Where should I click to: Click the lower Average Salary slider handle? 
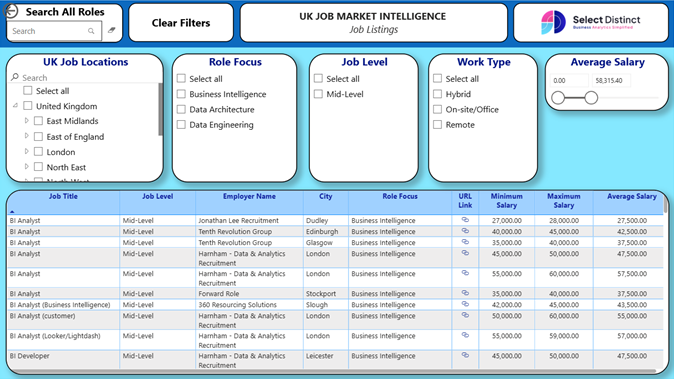pyautogui.click(x=558, y=98)
